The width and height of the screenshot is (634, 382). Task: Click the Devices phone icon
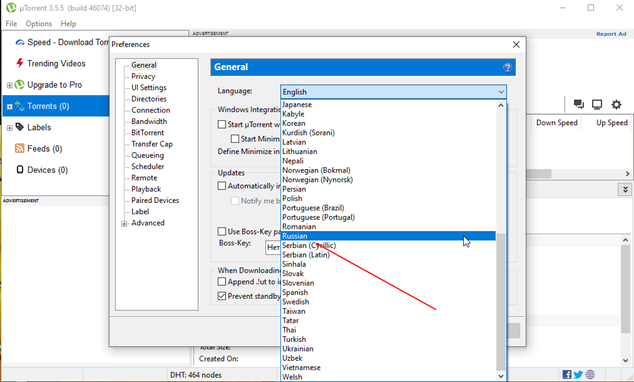pos(19,169)
